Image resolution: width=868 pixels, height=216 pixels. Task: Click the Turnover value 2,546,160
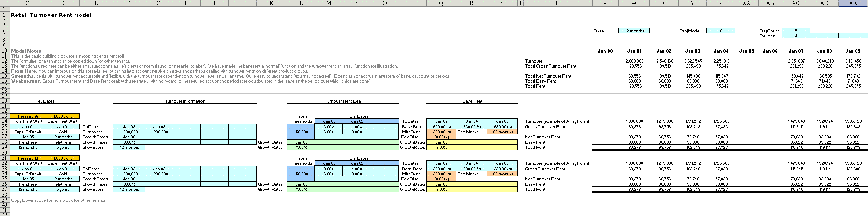pyautogui.click(x=664, y=61)
